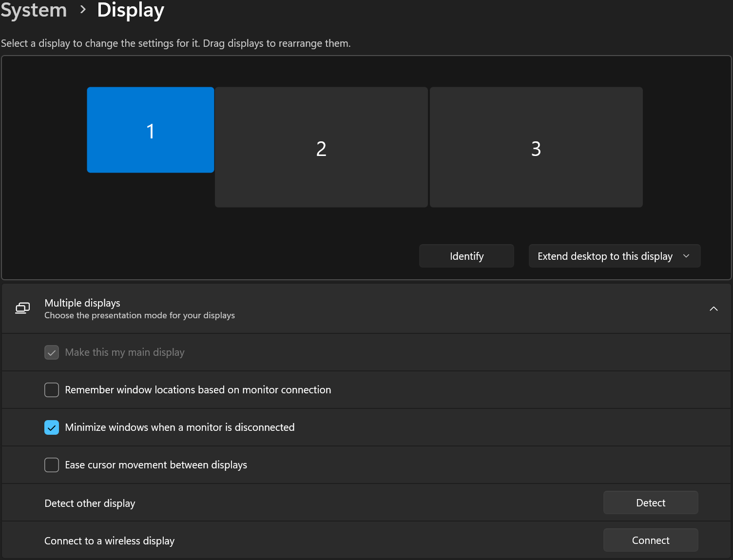Uncheck Minimize windows when a monitor is disconnected
This screenshot has height=560, width=733.
(x=52, y=427)
